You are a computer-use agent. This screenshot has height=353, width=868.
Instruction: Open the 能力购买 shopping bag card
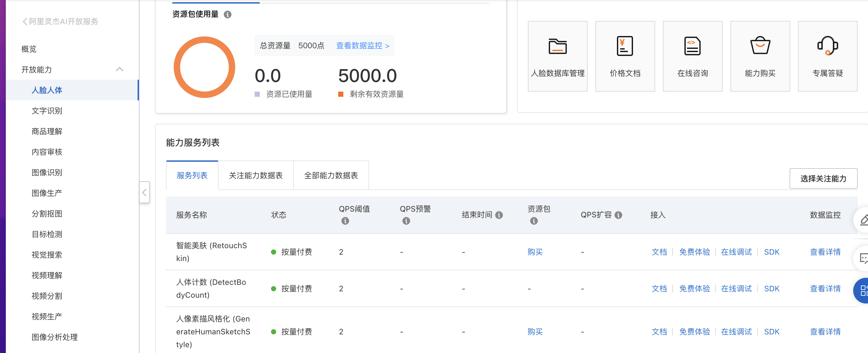click(760, 56)
